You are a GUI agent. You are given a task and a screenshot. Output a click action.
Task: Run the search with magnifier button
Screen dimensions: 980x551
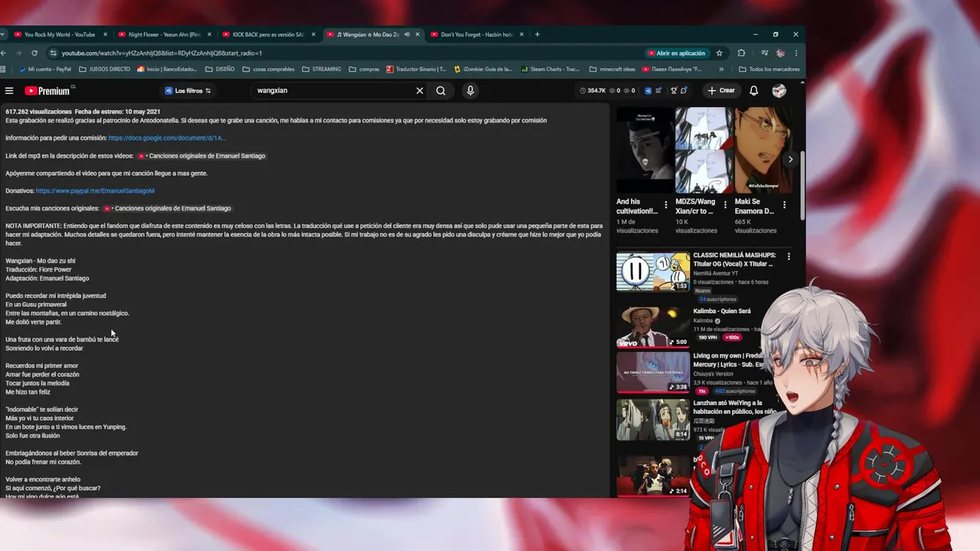(441, 90)
